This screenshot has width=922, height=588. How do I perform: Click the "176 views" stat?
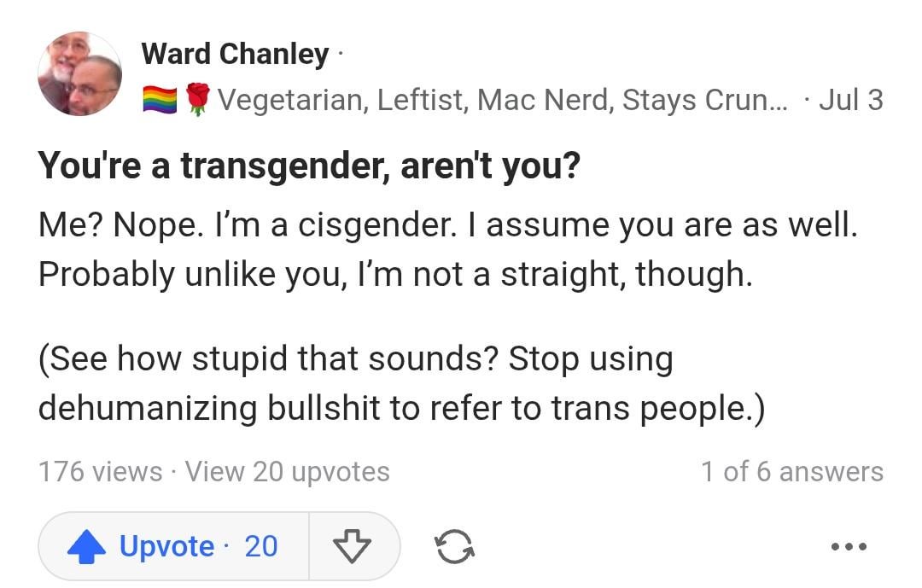pos(100,471)
